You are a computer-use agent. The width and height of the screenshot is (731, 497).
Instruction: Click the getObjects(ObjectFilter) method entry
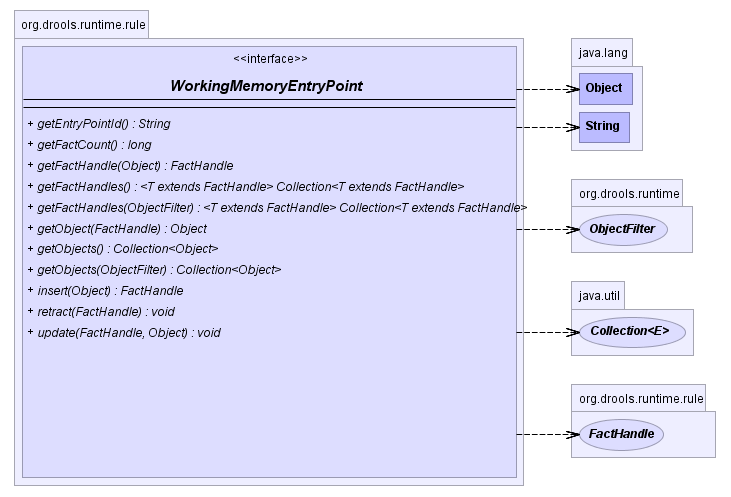154,270
